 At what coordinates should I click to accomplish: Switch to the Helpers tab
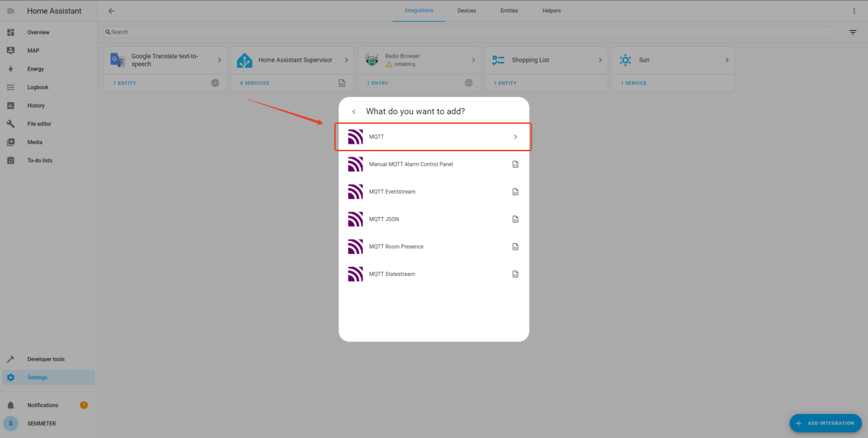click(x=551, y=11)
